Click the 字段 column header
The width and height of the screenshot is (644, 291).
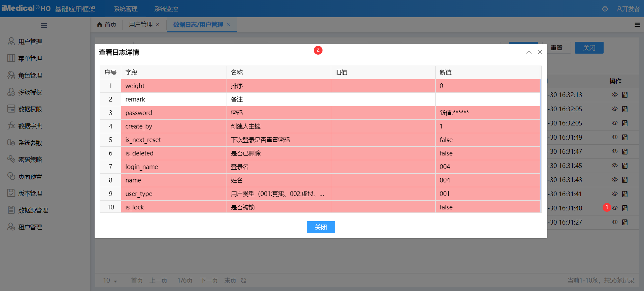pyautogui.click(x=174, y=72)
